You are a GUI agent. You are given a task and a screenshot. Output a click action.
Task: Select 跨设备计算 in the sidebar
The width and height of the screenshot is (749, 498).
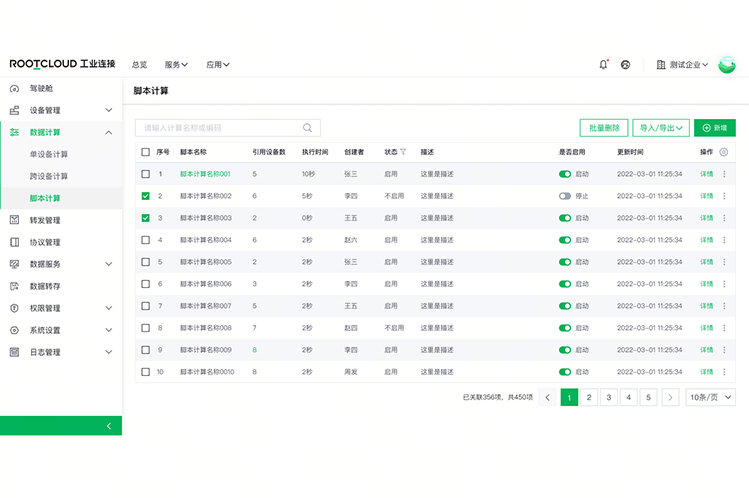pyautogui.click(x=49, y=176)
